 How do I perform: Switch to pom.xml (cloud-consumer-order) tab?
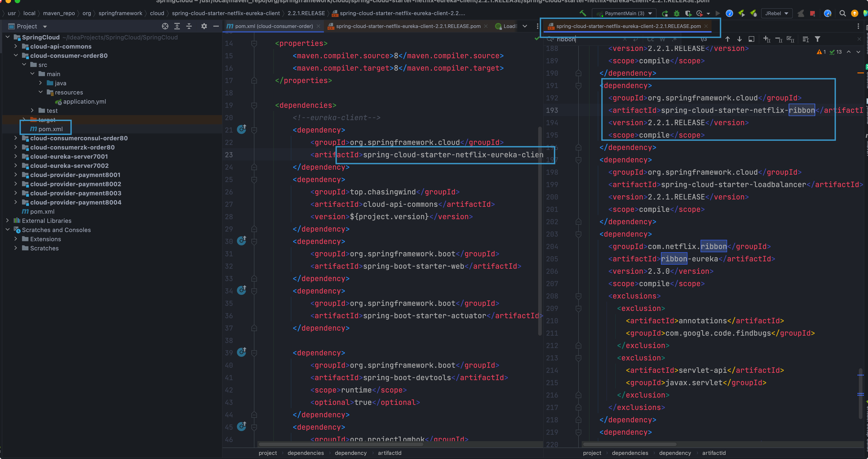(274, 26)
